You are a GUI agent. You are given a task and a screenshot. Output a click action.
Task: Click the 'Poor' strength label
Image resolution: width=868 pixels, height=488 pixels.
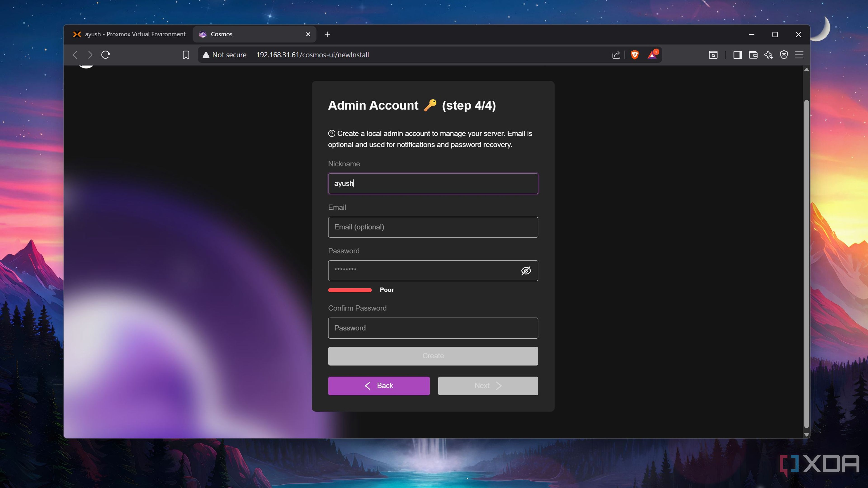coord(387,290)
